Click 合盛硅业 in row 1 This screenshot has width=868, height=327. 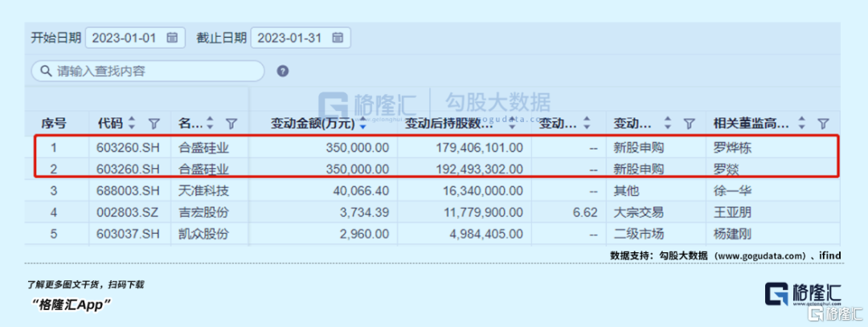203,148
